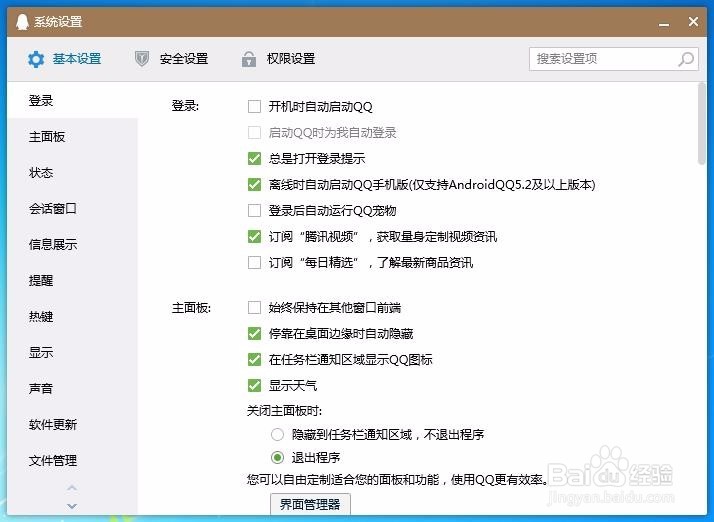Select 软件更新 in the sidebar
Screen dimensions: 714x522
[72, 425]
